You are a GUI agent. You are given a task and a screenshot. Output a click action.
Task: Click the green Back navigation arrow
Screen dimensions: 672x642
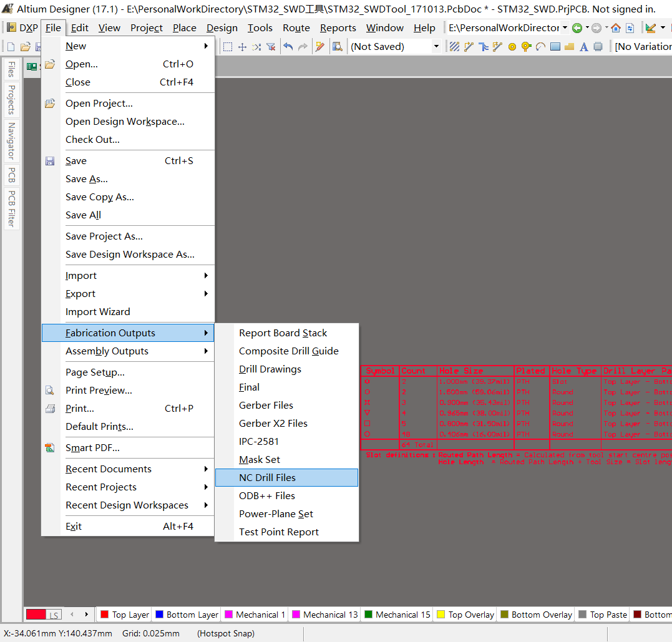click(577, 28)
